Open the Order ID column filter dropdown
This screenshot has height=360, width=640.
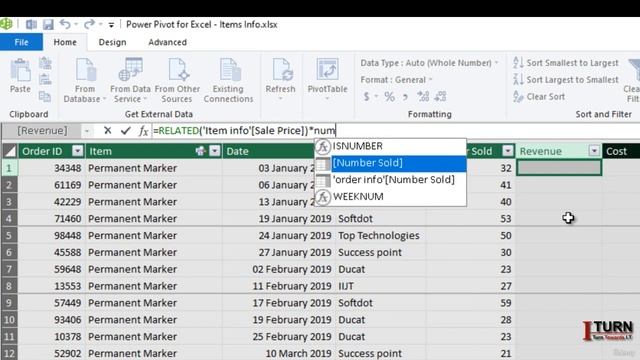tap(78, 151)
